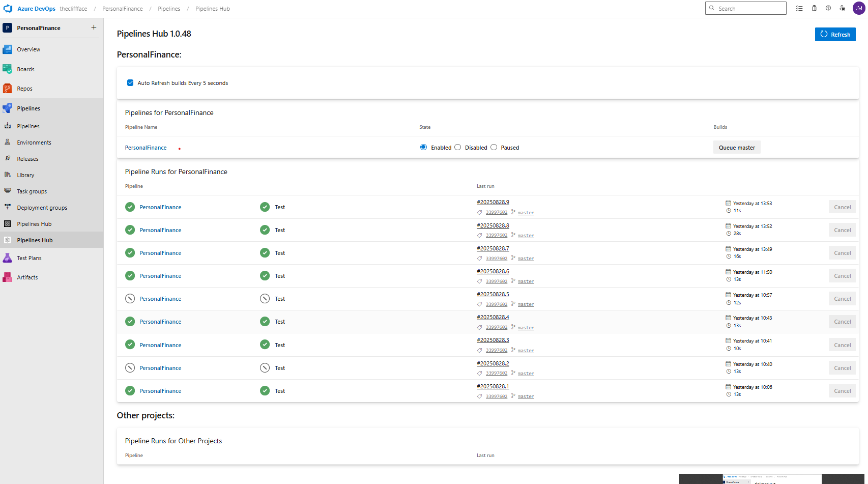Click the Boards sidebar icon
This screenshot has height=484, width=868.
coord(8,69)
